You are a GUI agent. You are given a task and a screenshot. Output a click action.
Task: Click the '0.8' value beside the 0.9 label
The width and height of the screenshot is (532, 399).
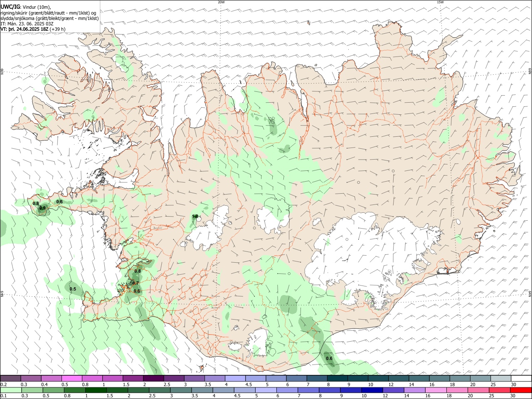[36, 203]
